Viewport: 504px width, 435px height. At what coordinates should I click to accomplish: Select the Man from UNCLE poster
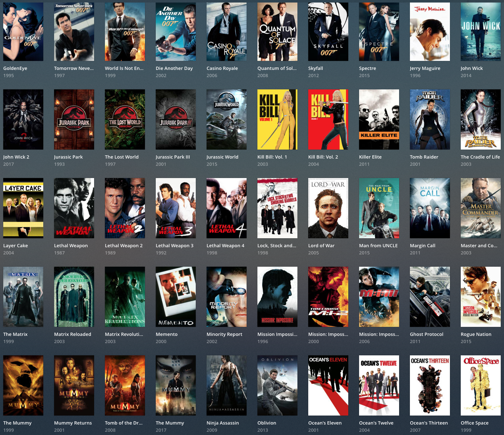[379, 208]
